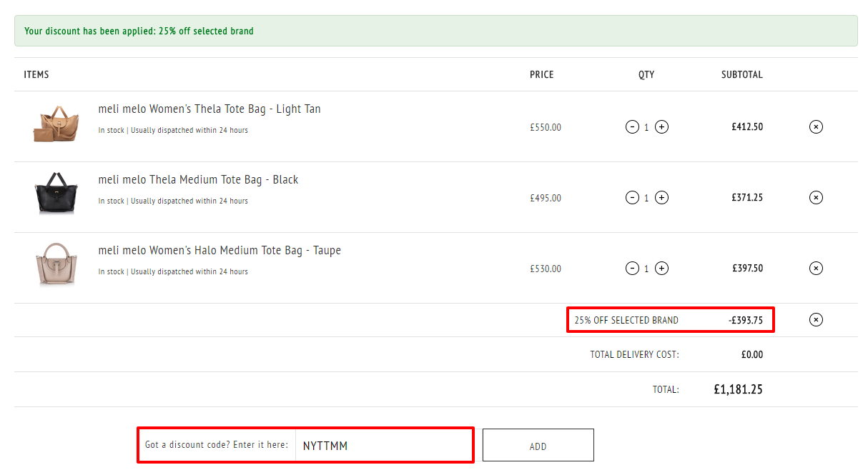The image size is (868, 470).
Task: Remove Thela Tote Bag Light Tan from basket
Action: click(816, 127)
